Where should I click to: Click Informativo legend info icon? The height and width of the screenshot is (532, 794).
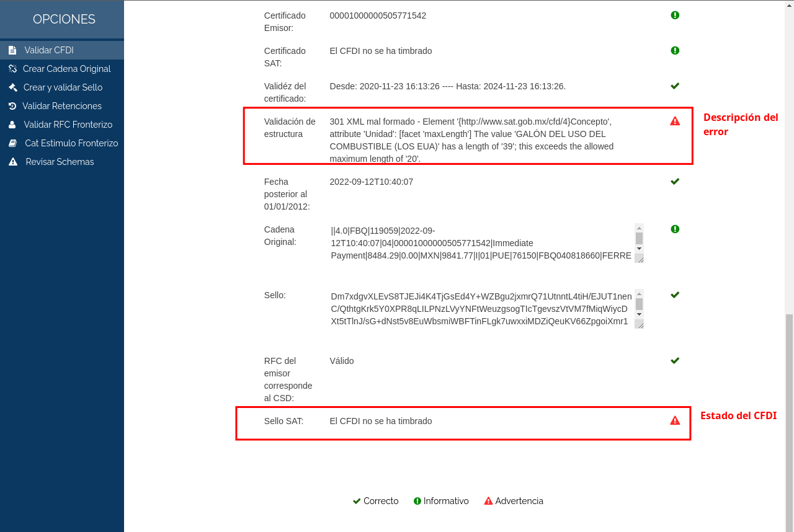pos(417,501)
